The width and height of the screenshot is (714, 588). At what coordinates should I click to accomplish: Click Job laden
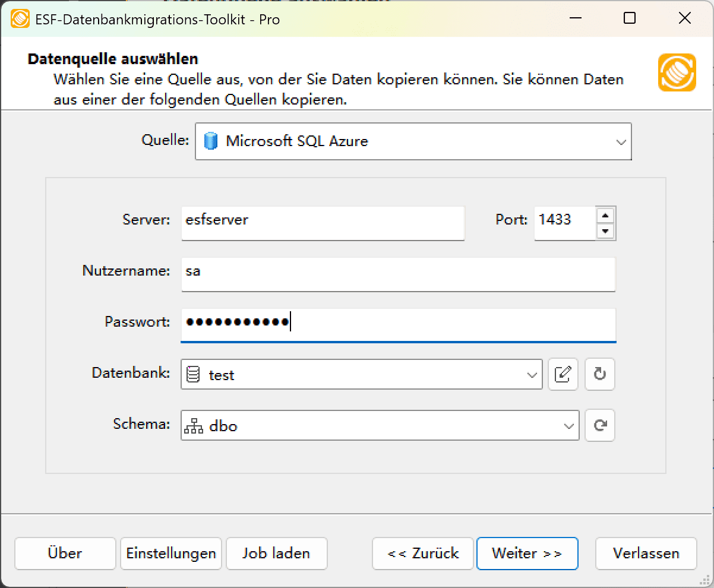pos(276,553)
